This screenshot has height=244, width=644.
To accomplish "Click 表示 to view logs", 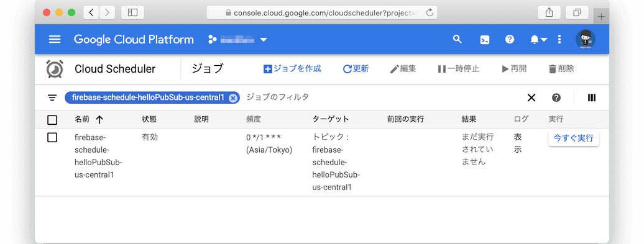I will pos(517,143).
